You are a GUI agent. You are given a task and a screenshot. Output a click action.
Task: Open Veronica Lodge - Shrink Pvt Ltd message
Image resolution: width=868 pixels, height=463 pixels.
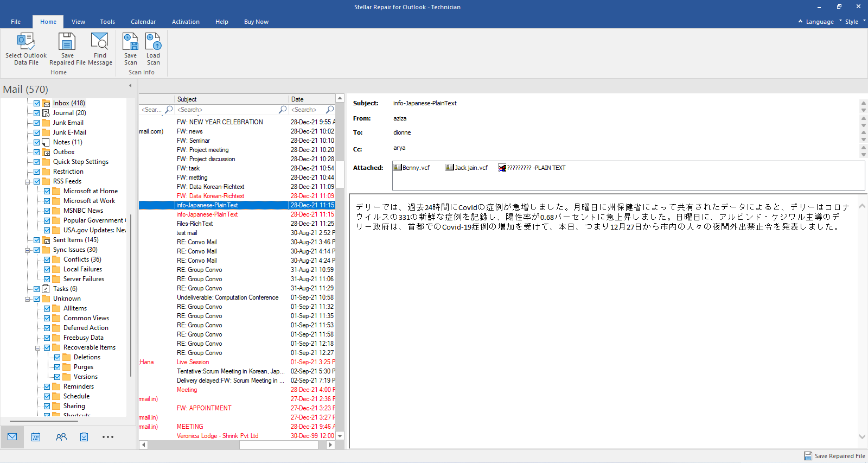(x=218, y=436)
